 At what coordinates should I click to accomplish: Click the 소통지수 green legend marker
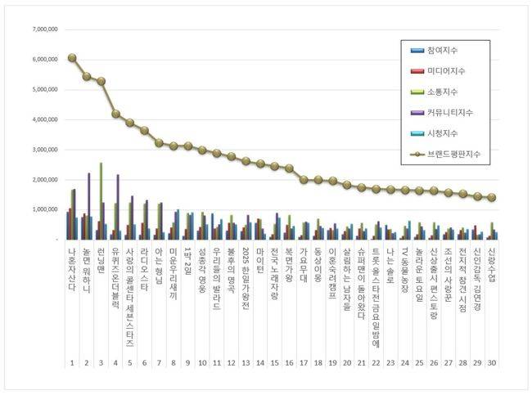tap(417, 92)
